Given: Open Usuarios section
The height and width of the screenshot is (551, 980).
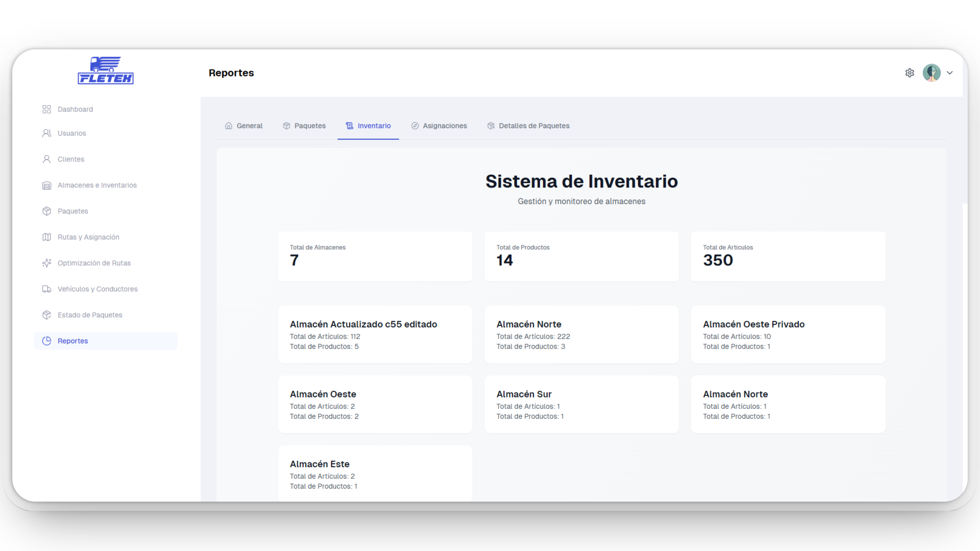Looking at the screenshot, I should tap(106, 133).
